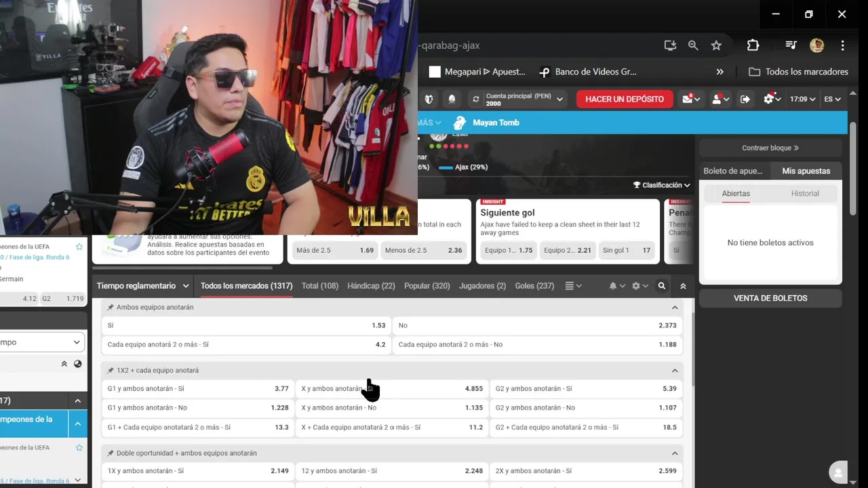Viewport: 868px width, 488px height.
Task: Switch to the Total (108) tab
Action: tap(320, 286)
